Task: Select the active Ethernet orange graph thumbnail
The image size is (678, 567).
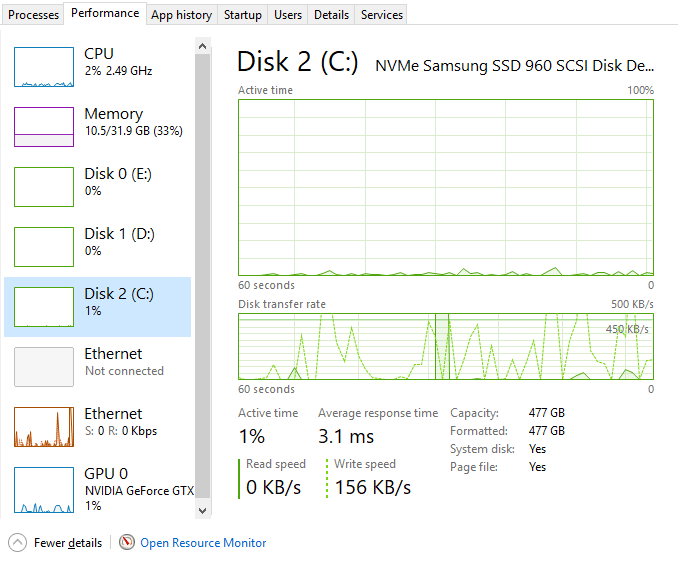Action: (43, 427)
